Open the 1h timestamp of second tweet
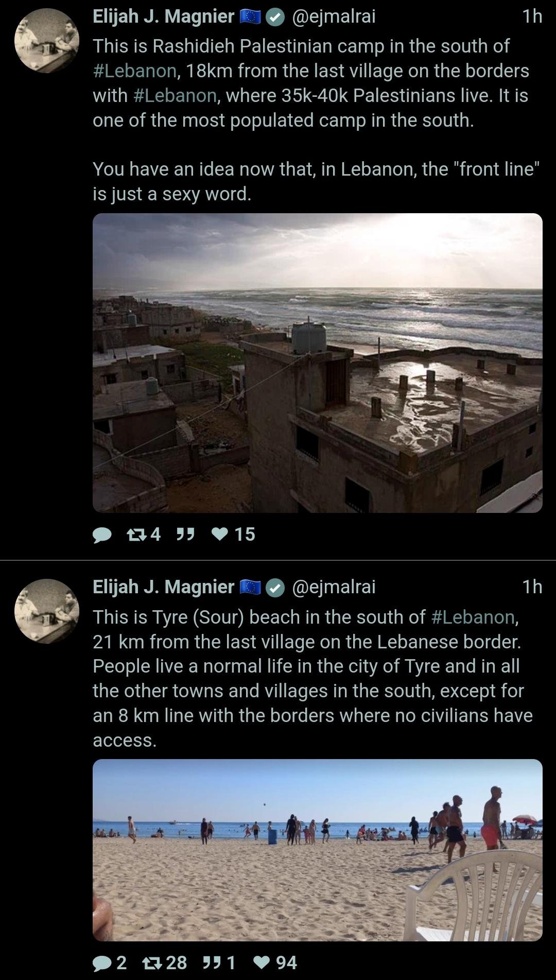Image resolution: width=556 pixels, height=980 pixels. click(532, 587)
